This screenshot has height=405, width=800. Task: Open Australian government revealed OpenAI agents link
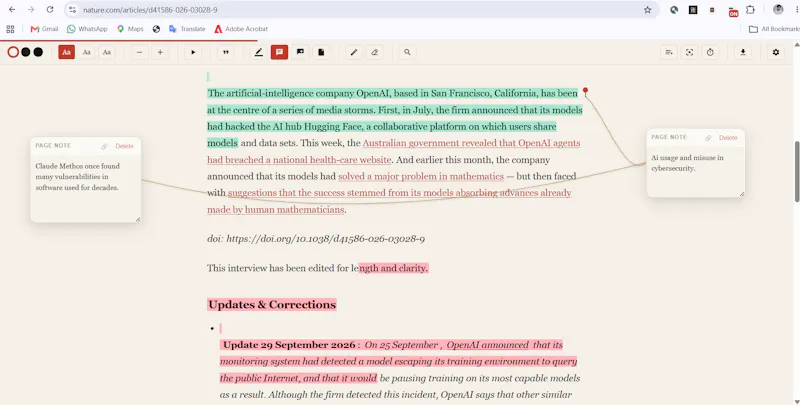(x=393, y=151)
